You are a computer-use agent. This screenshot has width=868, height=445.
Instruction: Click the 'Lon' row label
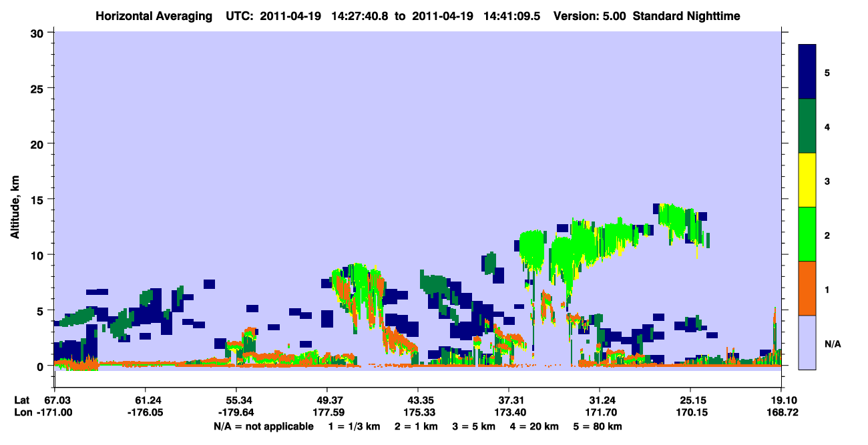pos(23,412)
